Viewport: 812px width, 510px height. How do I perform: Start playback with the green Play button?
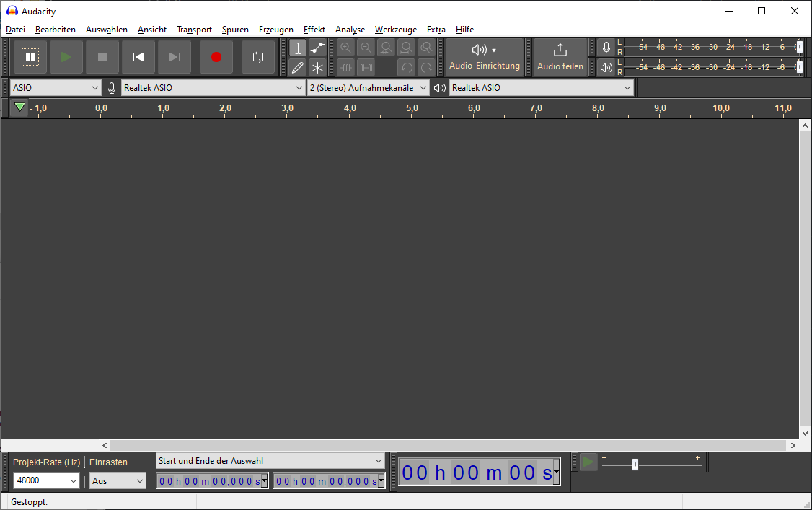(x=66, y=57)
